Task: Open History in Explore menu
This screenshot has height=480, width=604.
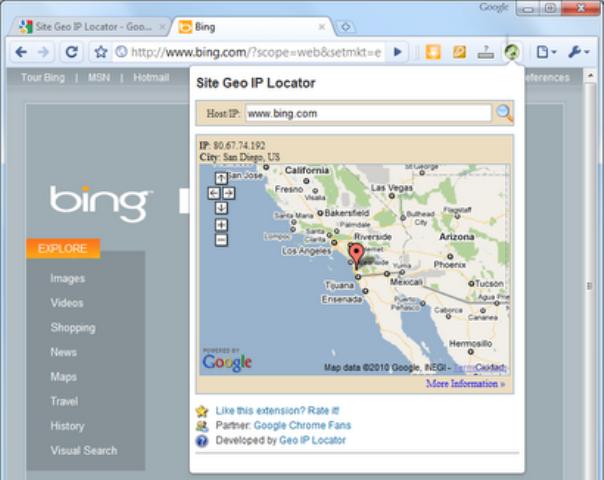Action: (67, 426)
